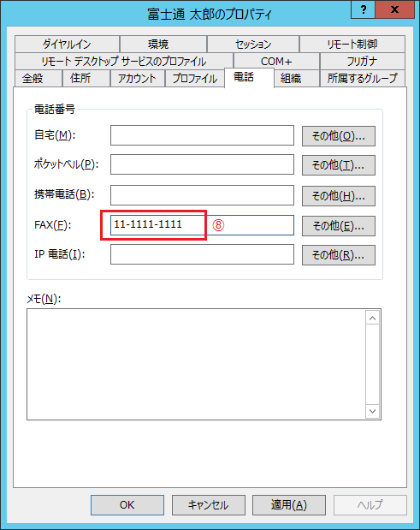This screenshot has height=530, width=420.
Task: Switch to the COM+ tab
Action: coord(276,61)
